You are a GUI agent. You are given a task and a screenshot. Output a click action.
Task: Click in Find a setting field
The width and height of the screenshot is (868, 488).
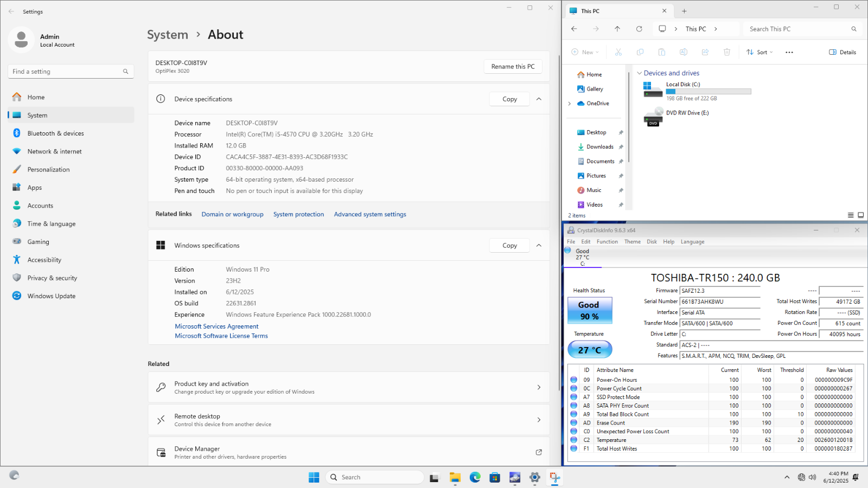pos(71,72)
